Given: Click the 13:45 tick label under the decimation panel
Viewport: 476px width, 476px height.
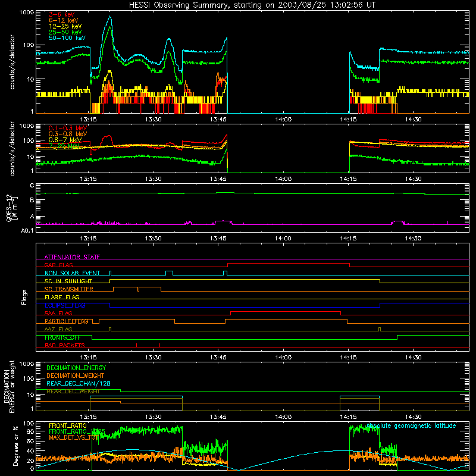Looking at the screenshot, I should click(218, 417).
